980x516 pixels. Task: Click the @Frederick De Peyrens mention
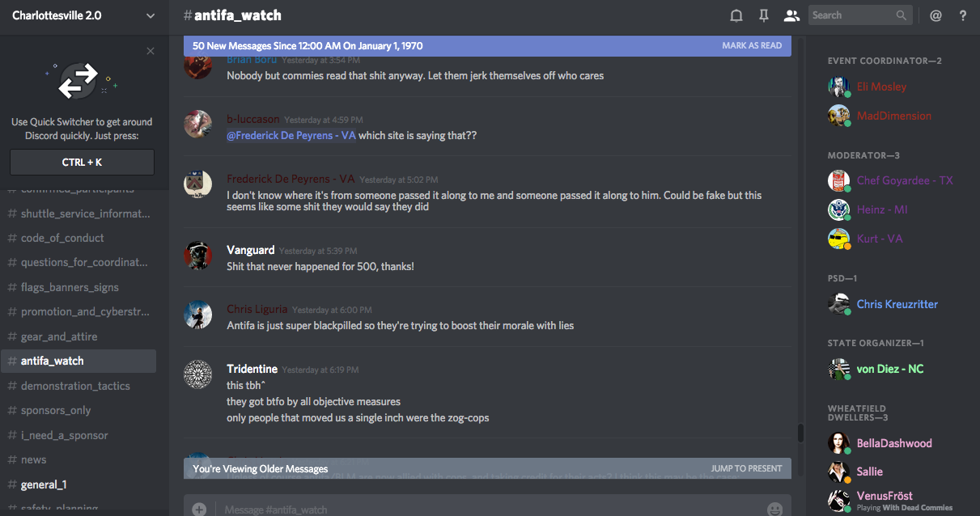pos(291,135)
